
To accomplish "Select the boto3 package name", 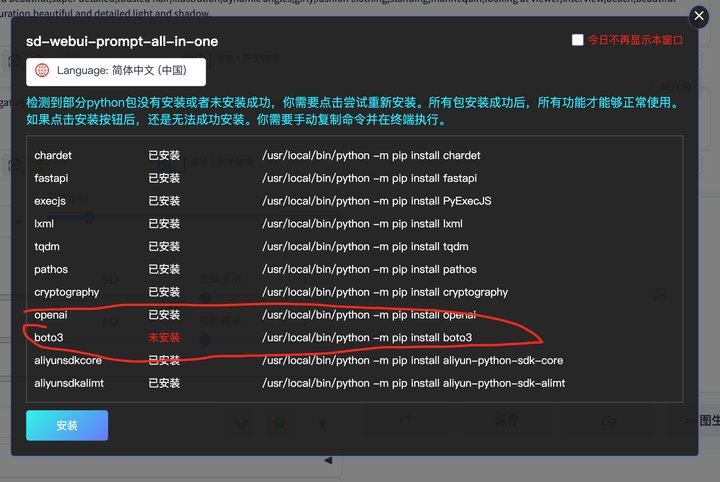I will [x=49, y=337].
